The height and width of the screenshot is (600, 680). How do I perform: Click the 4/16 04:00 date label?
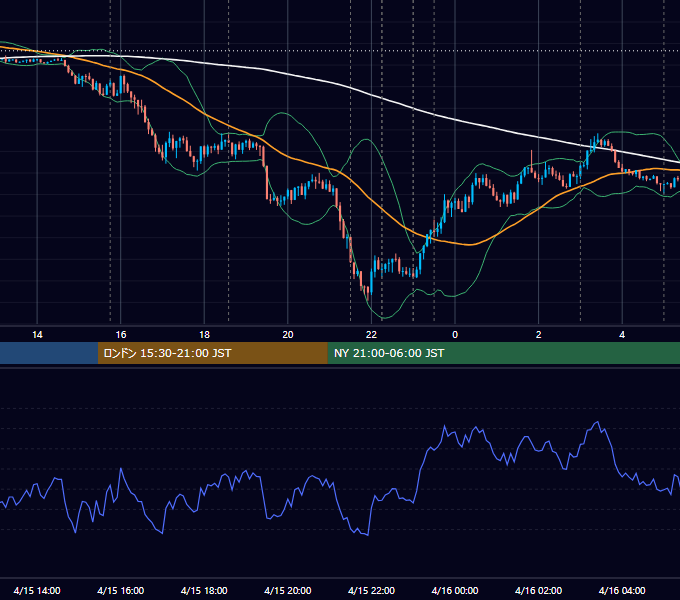point(622,590)
